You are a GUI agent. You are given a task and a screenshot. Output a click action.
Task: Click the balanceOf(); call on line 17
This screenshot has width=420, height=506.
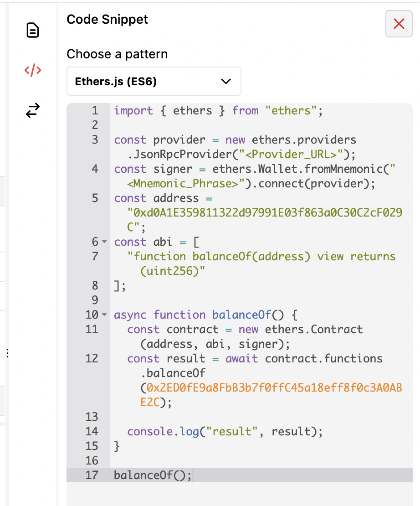click(153, 475)
